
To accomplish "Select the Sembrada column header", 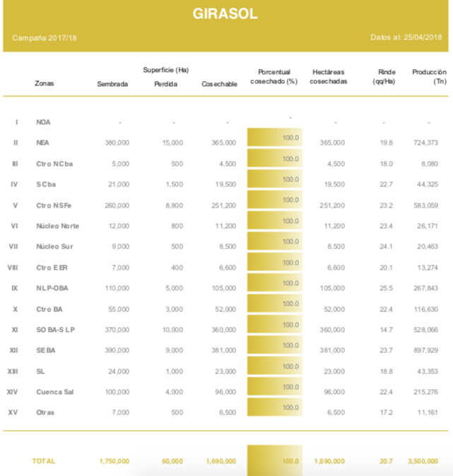I will coord(112,84).
